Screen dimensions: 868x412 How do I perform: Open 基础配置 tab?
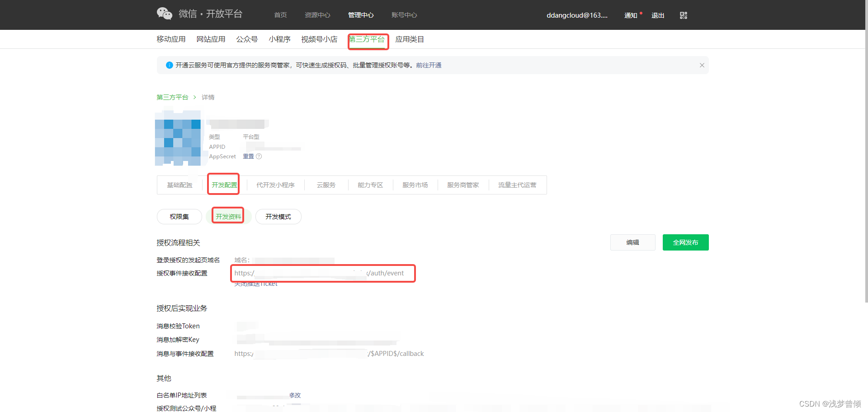pos(179,185)
